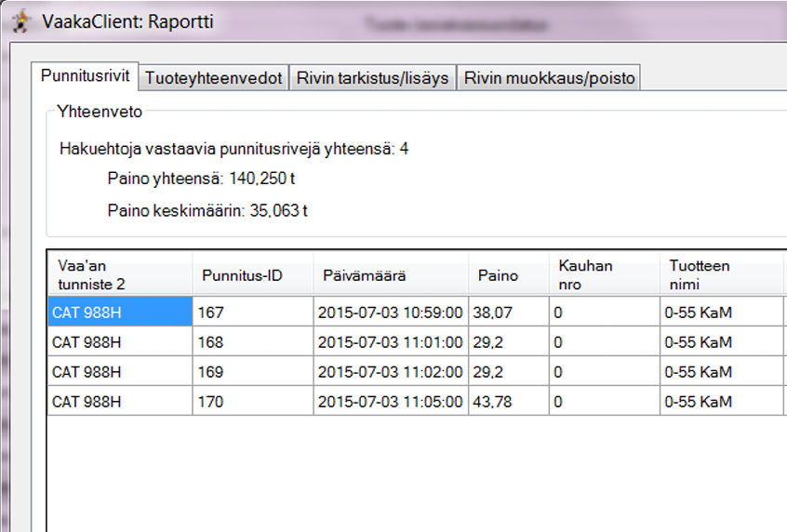Open the Rivin tarkistus/lisäys tab
This screenshot has height=532, width=787.
point(372,78)
